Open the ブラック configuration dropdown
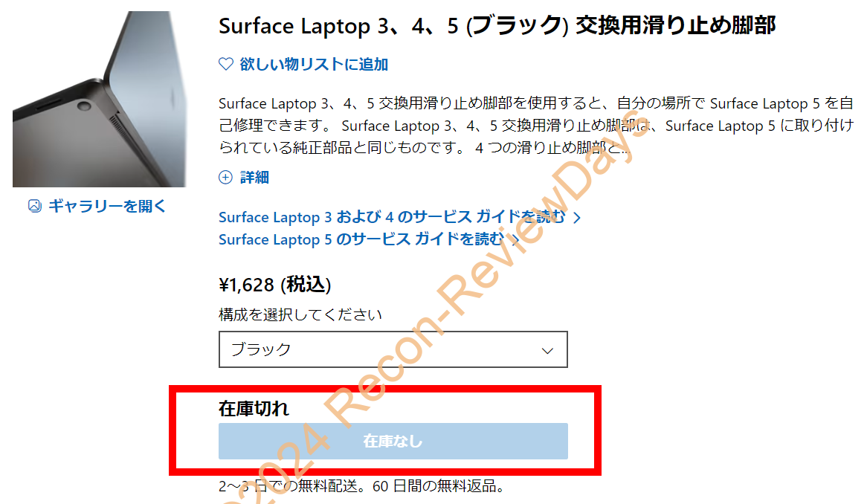867x504 pixels. pyautogui.click(x=393, y=349)
